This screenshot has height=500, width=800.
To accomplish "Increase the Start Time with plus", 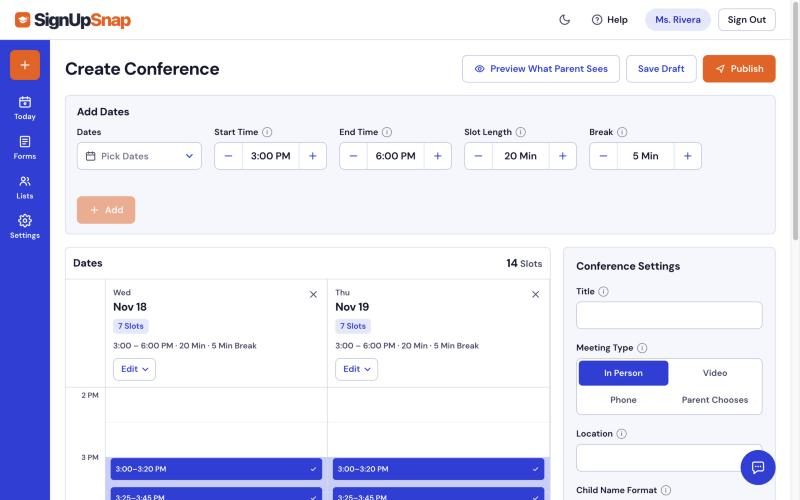I will [x=313, y=156].
